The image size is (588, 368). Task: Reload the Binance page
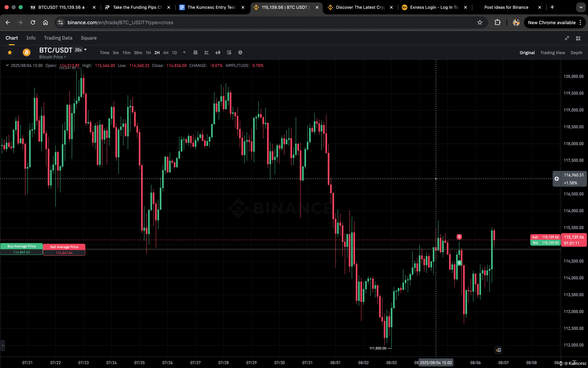pos(33,22)
